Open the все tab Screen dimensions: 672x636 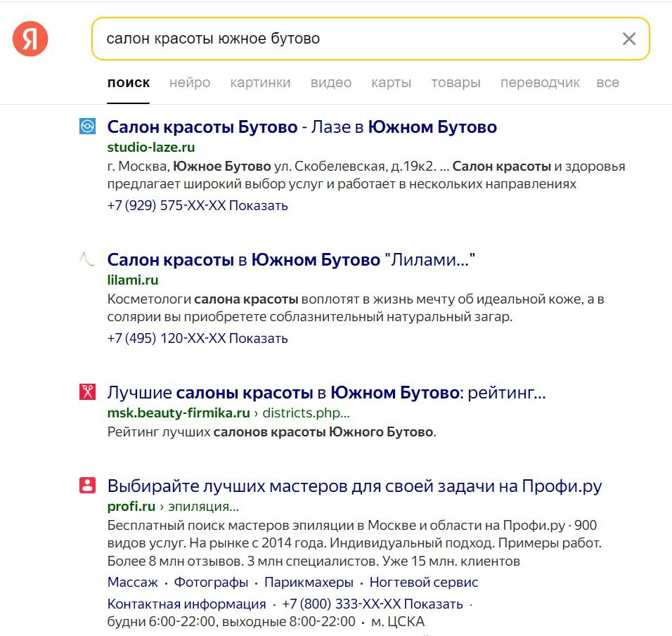pos(608,82)
